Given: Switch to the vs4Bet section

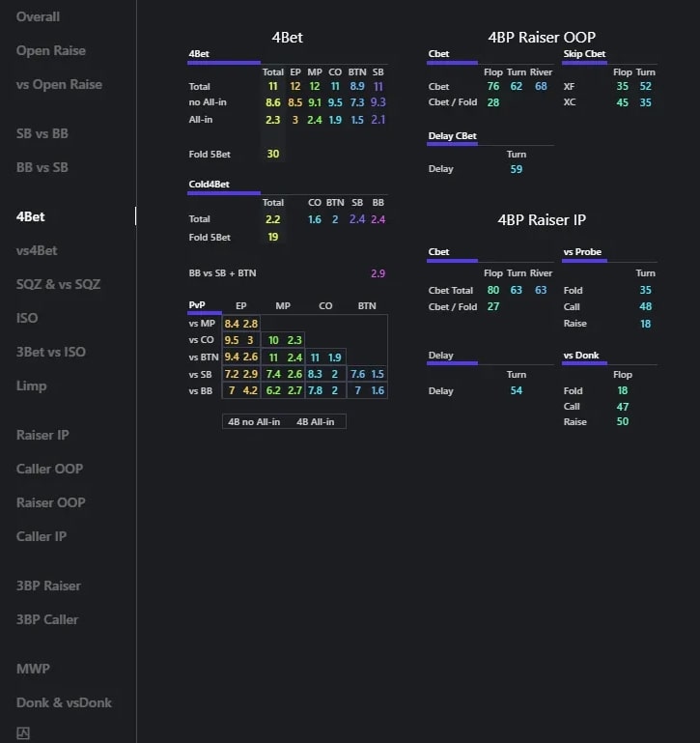Looking at the screenshot, I should coord(37,250).
